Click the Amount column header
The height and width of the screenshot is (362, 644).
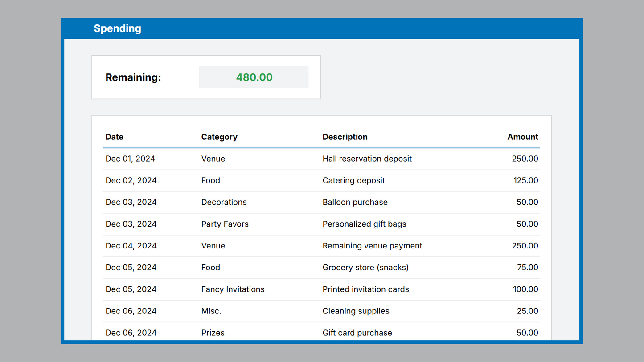point(522,137)
